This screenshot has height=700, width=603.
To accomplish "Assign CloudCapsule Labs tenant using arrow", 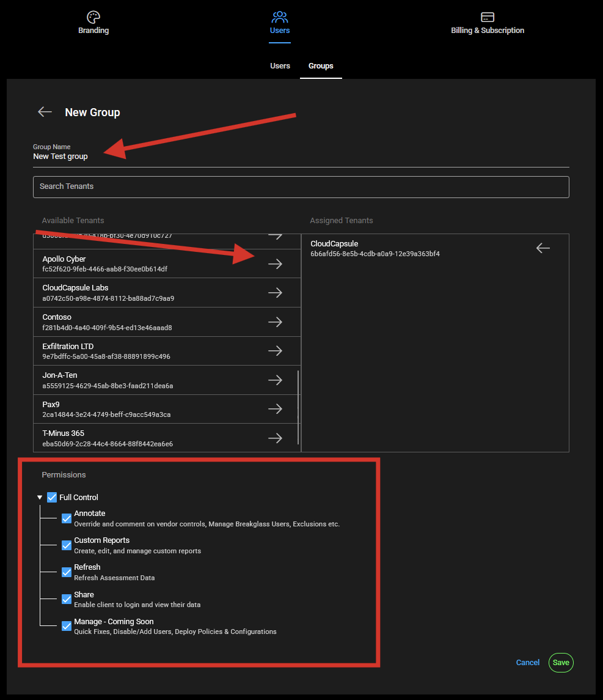I will (x=275, y=293).
